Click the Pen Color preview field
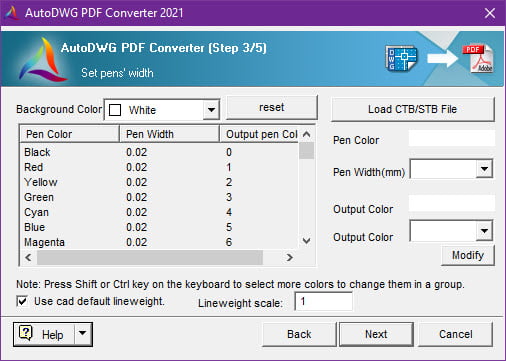The height and width of the screenshot is (361, 506). 452,138
